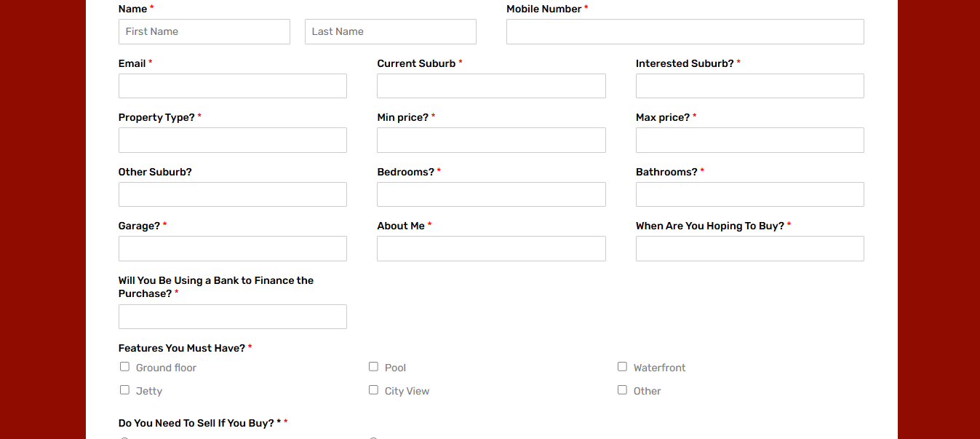Click the About Me field
The image size is (980, 439).
491,248
